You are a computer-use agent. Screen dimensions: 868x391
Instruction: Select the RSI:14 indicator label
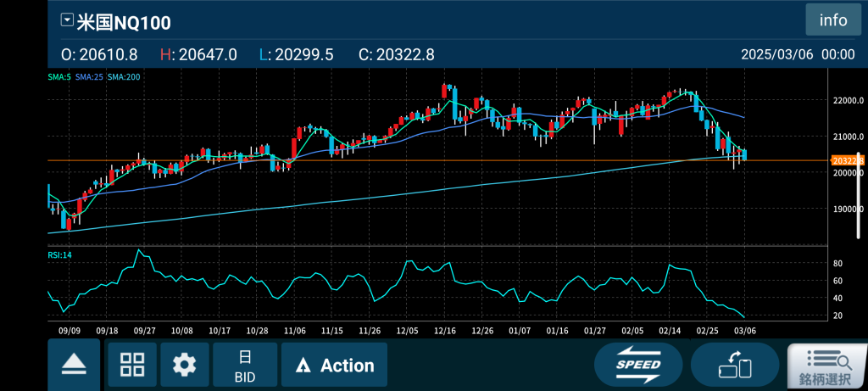[x=59, y=254]
